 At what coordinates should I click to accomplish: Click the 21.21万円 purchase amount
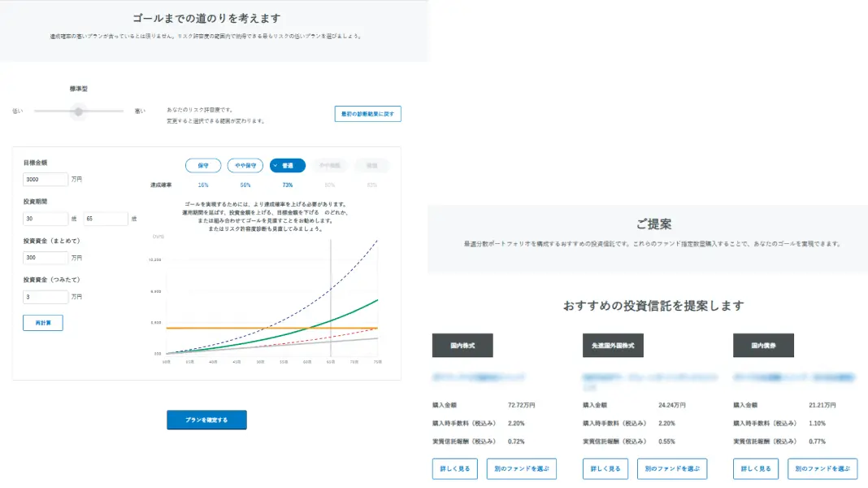pyautogui.click(x=822, y=406)
